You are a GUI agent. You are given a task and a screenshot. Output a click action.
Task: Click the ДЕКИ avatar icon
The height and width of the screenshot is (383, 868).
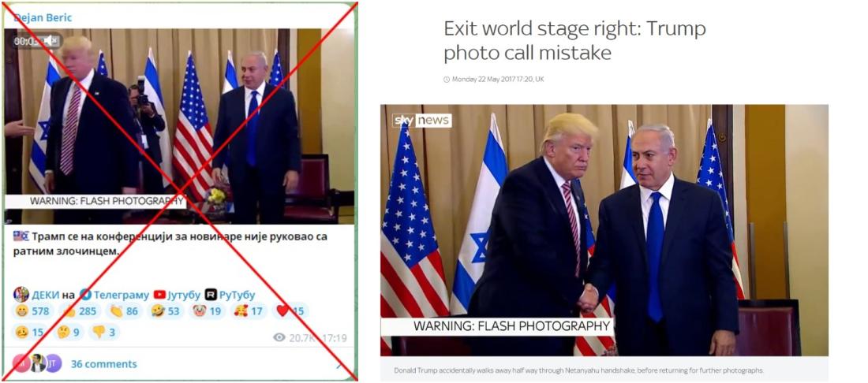coord(21,295)
